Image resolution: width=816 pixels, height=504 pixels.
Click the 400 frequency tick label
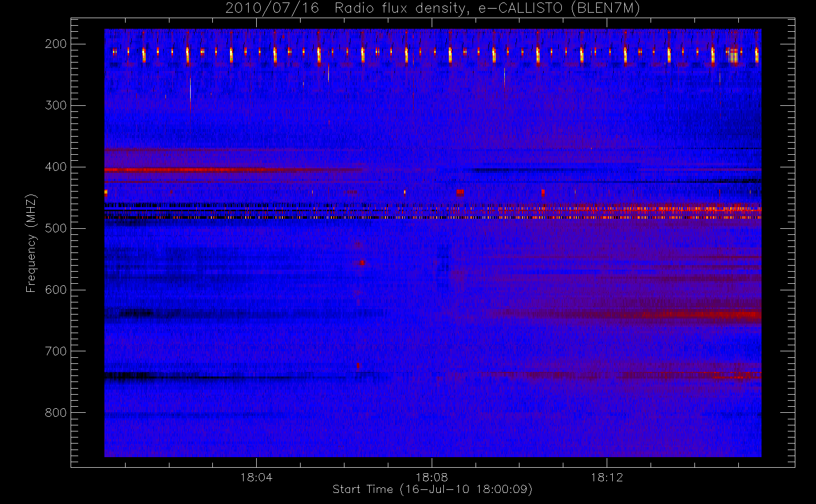click(56, 167)
